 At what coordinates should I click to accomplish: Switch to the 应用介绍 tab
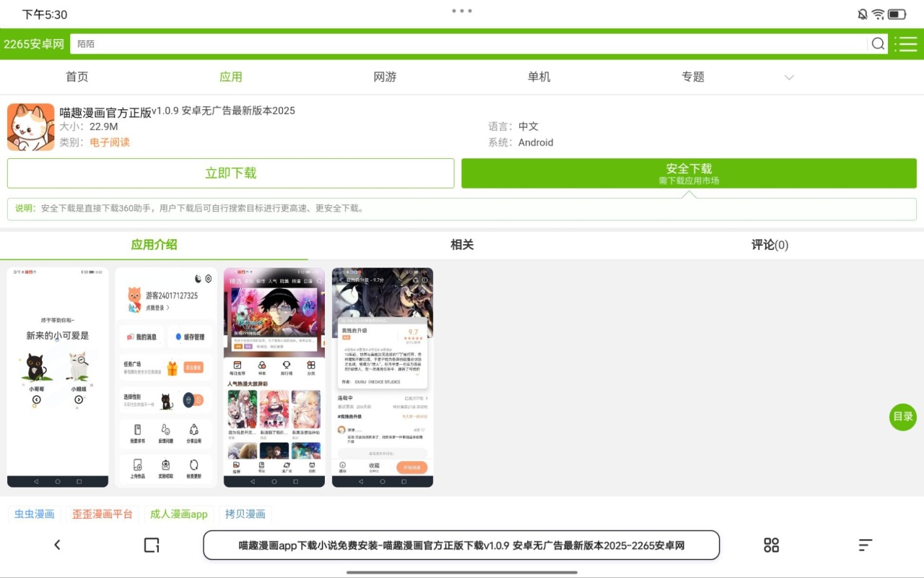(154, 244)
